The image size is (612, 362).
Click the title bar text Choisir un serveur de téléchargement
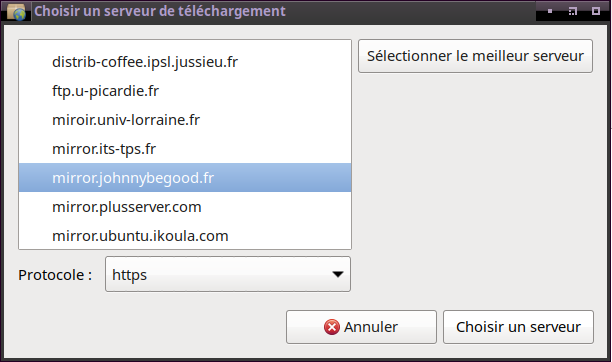pos(160,11)
